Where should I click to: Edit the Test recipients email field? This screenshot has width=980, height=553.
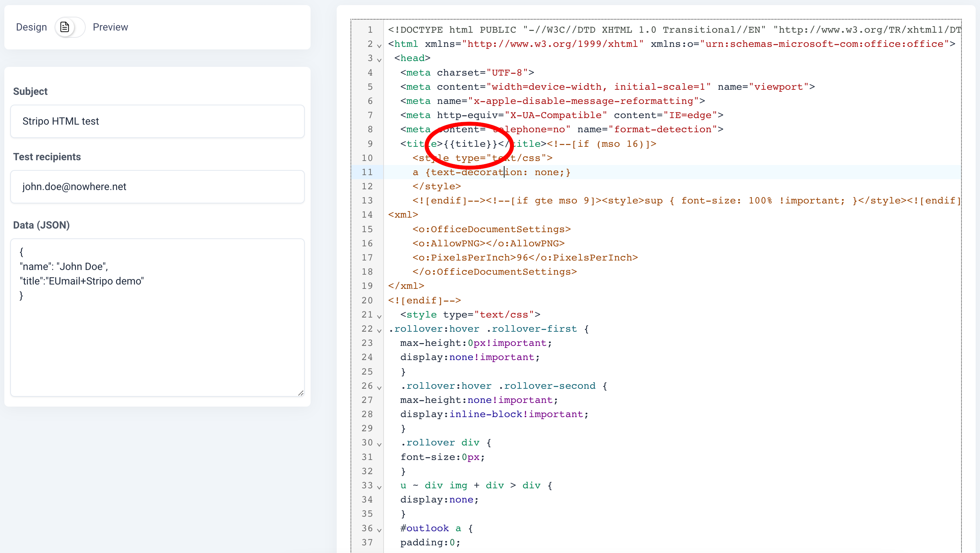[157, 186]
